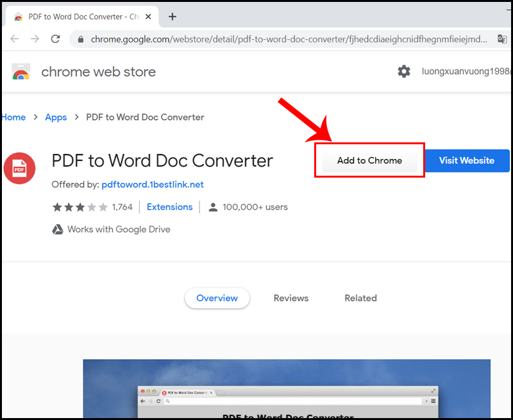
Task: Open the Chrome Web Store settings gear
Action: [x=403, y=71]
